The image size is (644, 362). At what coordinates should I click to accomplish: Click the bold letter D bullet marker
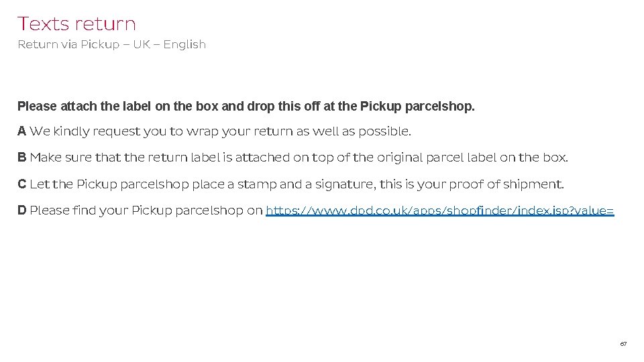click(21, 210)
